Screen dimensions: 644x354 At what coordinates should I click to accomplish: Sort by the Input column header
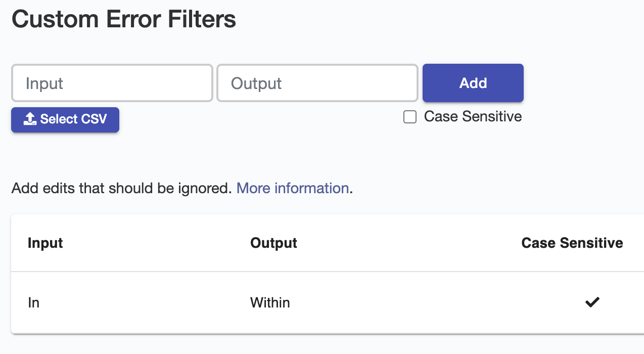[x=45, y=243]
